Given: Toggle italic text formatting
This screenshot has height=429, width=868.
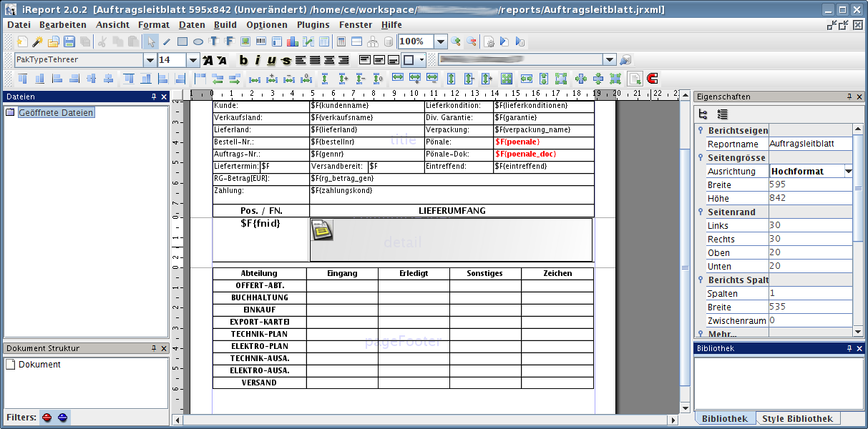Looking at the screenshot, I should click(258, 60).
